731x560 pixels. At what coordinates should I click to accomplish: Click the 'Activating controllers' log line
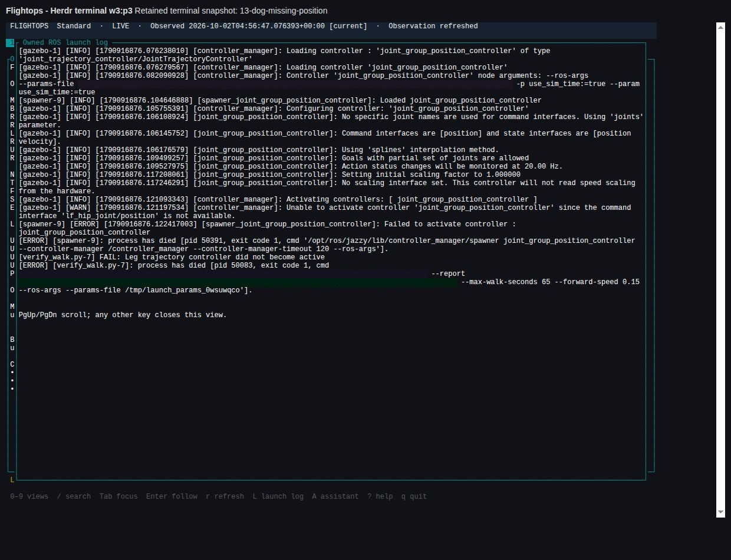[278, 199]
